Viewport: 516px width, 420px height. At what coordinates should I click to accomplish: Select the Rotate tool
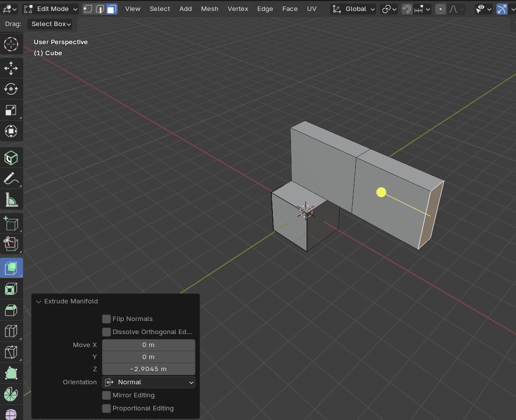point(11,89)
